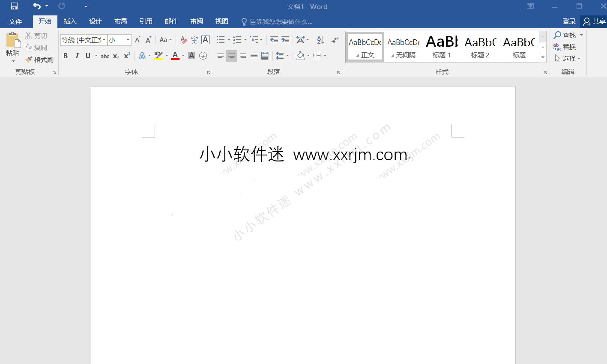Toggle superscript formatting
This screenshot has height=364, width=607.
click(x=127, y=56)
